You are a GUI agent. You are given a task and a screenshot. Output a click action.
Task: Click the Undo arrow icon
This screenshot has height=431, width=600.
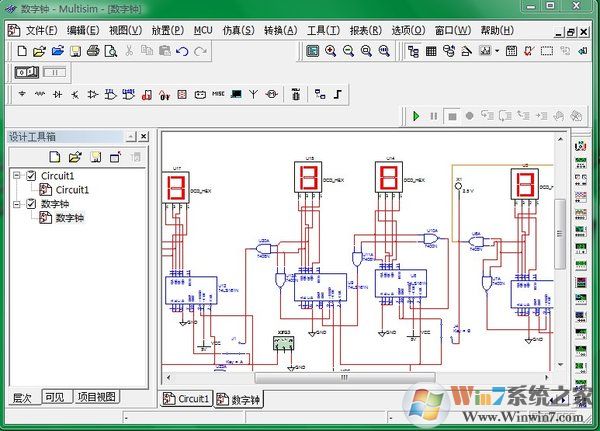click(181, 51)
